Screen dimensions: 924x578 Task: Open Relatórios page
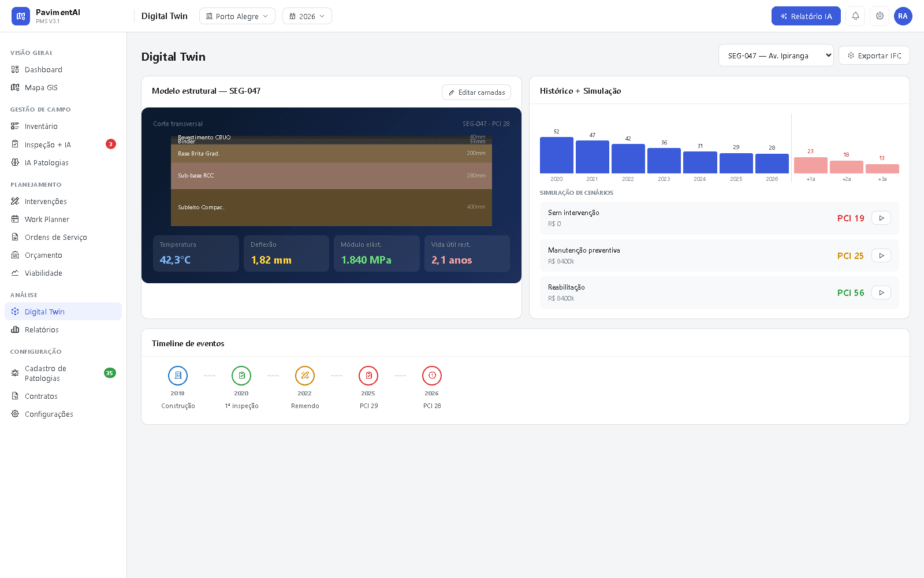tap(63, 329)
